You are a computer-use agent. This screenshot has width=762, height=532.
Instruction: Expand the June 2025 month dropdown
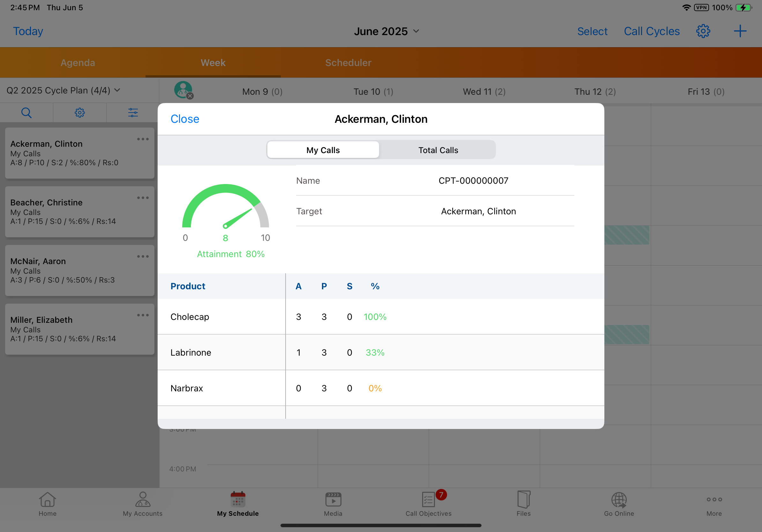pos(386,31)
